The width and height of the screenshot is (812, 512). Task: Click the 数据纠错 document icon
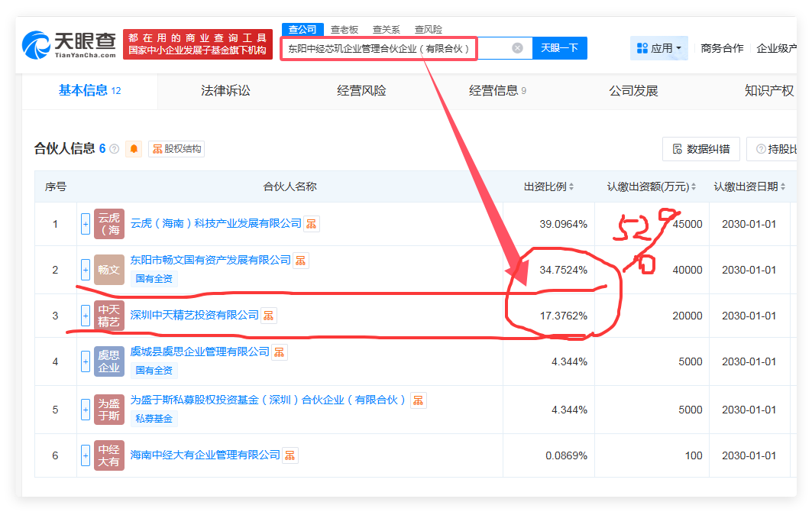point(678,149)
